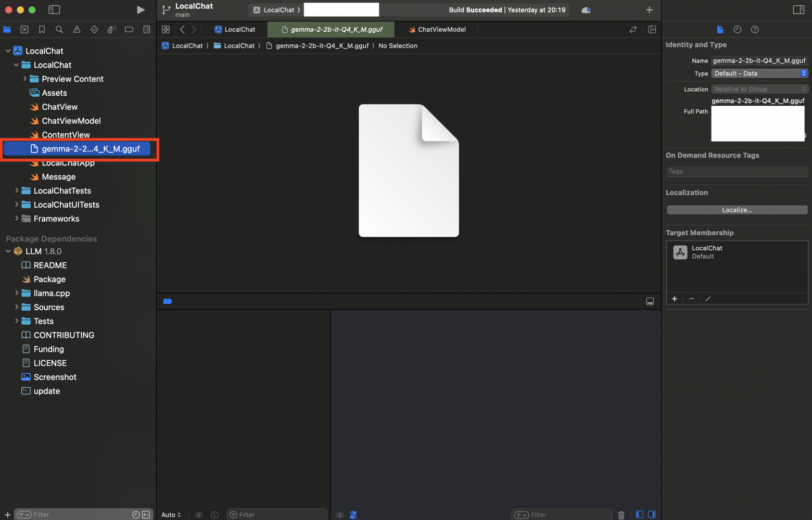The width and height of the screenshot is (812, 520).
Task: Open the Bookmark navigator icon
Action: (x=42, y=30)
